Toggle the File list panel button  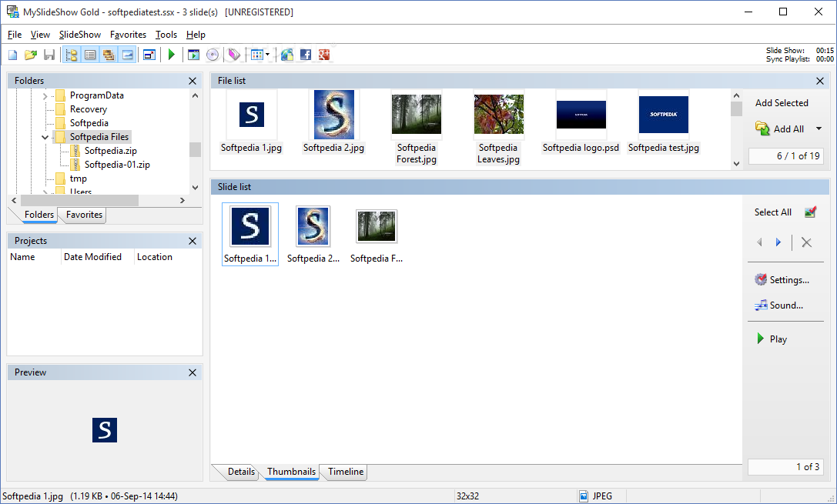click(x=109, y=55)
